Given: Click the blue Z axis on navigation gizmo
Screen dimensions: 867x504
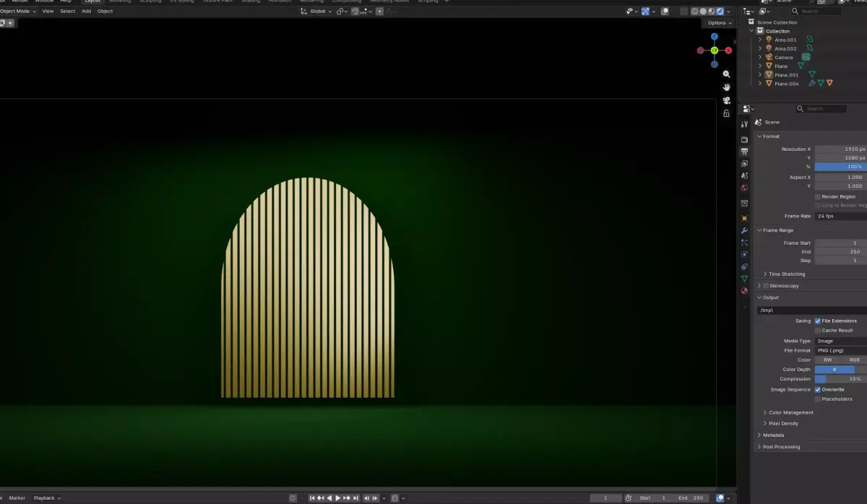Looking at the screenshot, I should coord(714,36).
